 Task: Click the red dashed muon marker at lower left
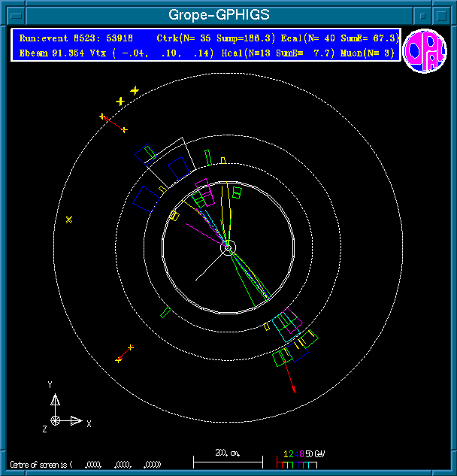click(x=124, y=354)
